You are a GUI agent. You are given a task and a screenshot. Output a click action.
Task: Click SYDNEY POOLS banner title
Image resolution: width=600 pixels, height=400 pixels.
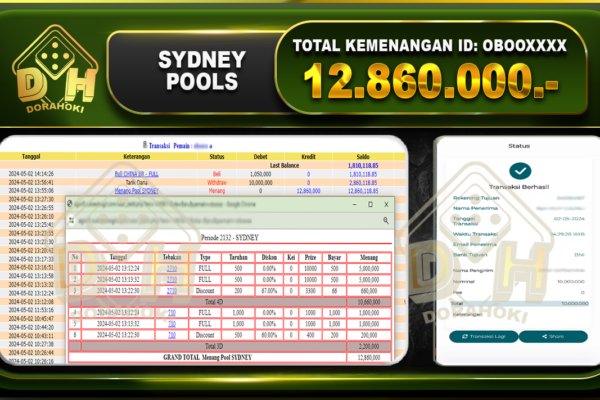click(202, 70)
